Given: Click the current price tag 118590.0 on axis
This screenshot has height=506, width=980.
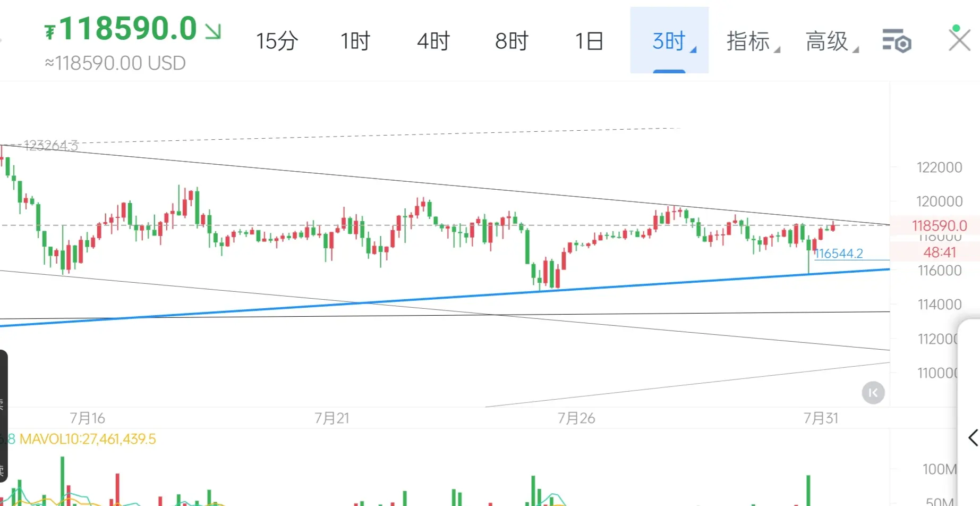Looking at the screenshot, I should coord(939,225).
